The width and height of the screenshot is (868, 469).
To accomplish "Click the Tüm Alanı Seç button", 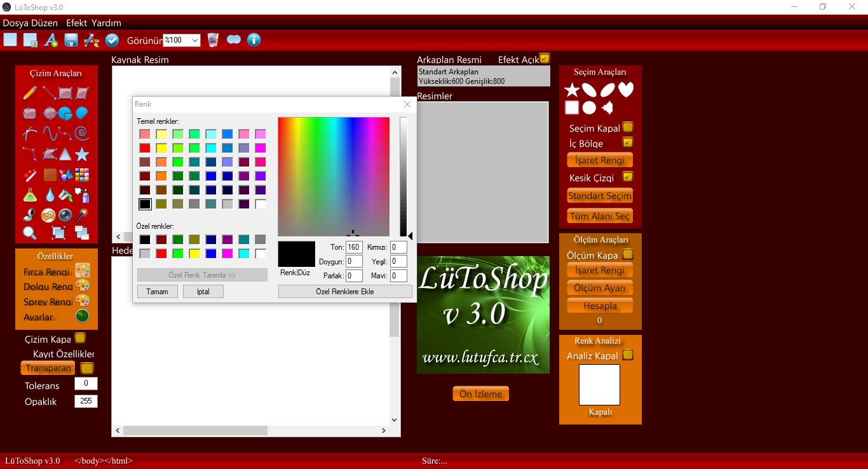I will (600, 216).
